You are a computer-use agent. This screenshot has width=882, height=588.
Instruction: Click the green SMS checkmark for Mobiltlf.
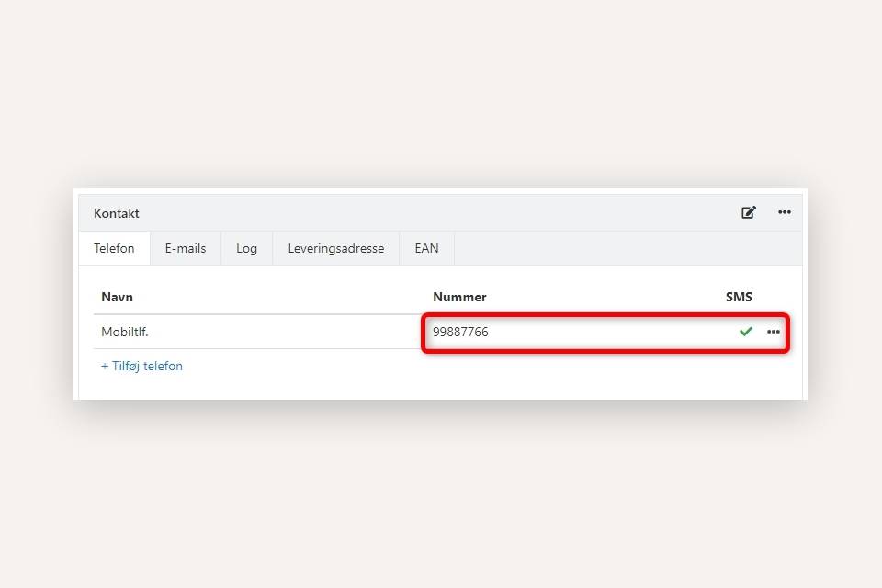pyautogui.click(x=746, y=332)
